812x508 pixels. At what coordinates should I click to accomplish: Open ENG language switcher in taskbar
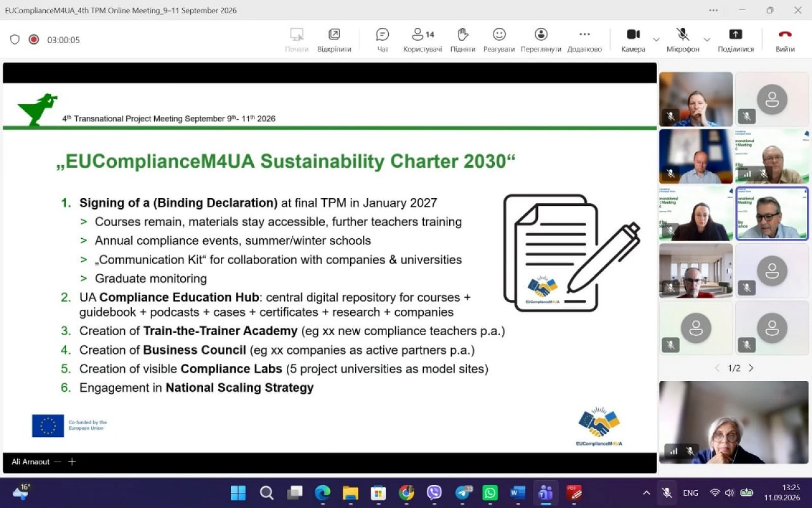point(690,493)
